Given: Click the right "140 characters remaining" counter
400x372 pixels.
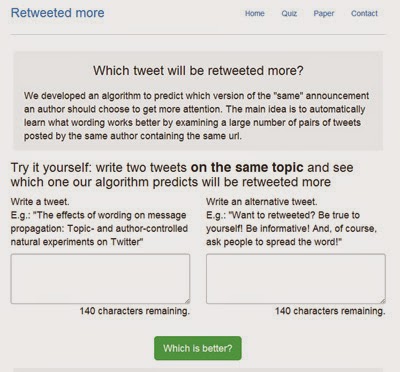Looking at the screenshot, I should tap(330, 311).
